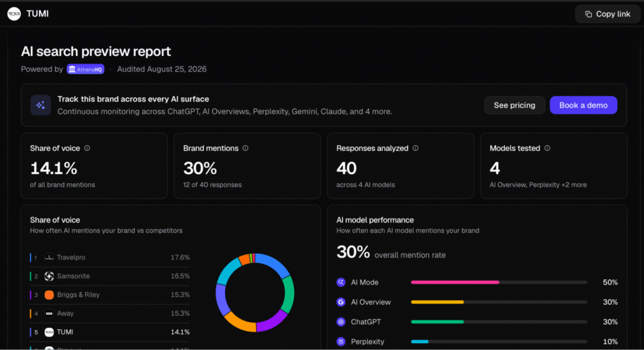Screen dimensions: 644x350
Task: Click the 50% value for AI Mode
Action: click(610, 282)
